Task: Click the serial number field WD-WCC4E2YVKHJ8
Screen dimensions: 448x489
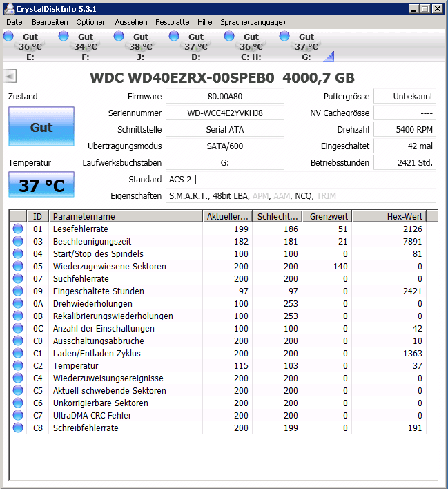Action: click(225, 113)
